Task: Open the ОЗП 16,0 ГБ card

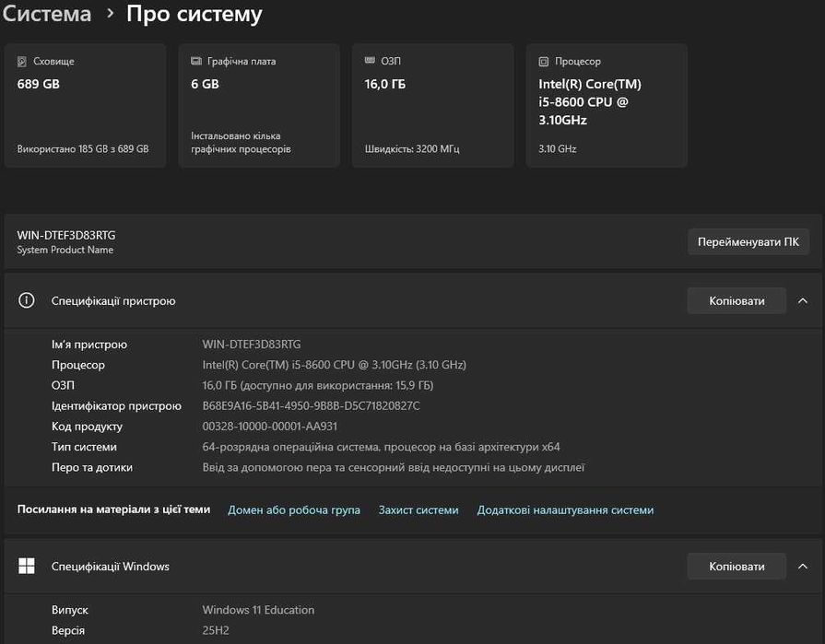Action: coord(432,106)
